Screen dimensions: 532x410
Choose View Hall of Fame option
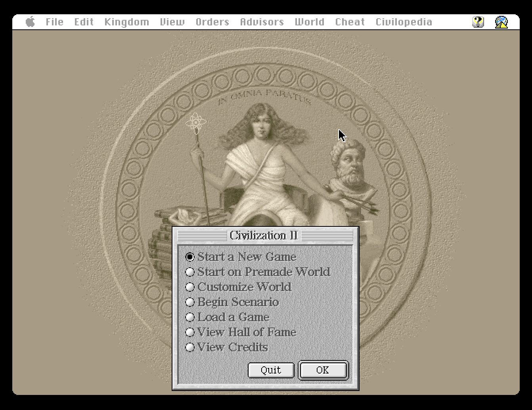(x=241, y=332)
